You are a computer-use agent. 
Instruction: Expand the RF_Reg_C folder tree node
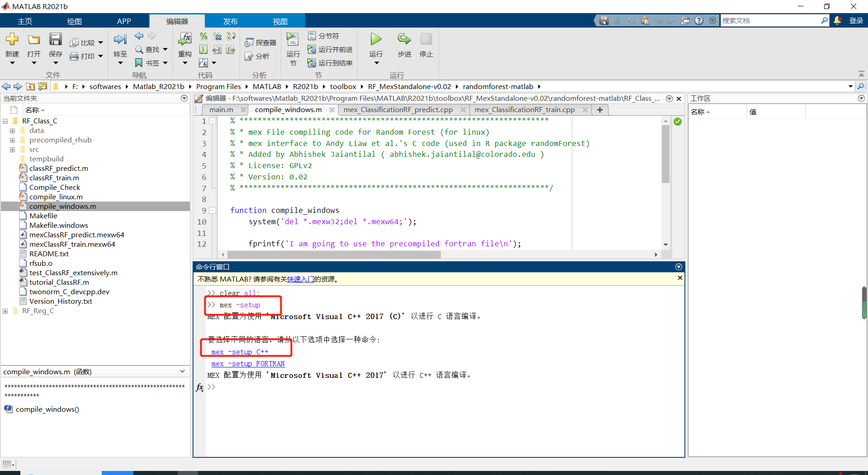[x=5, y=311]
